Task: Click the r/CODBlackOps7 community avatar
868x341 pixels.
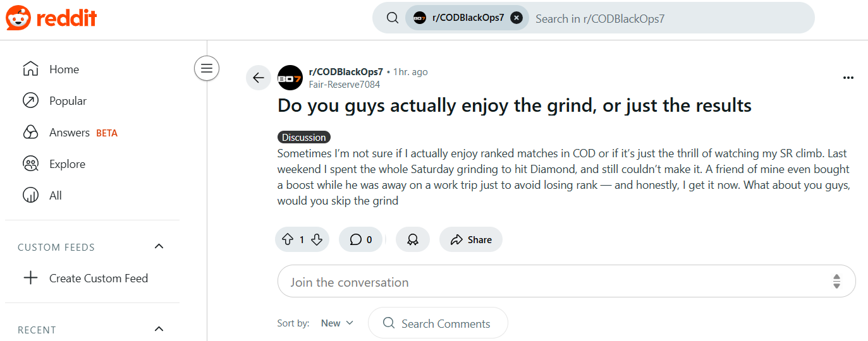Action: [x=290, y=78]
